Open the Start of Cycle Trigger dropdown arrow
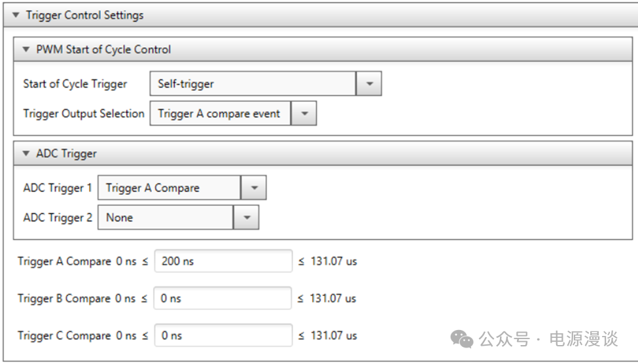Screen dimensions: 638x364 (369, 84)
